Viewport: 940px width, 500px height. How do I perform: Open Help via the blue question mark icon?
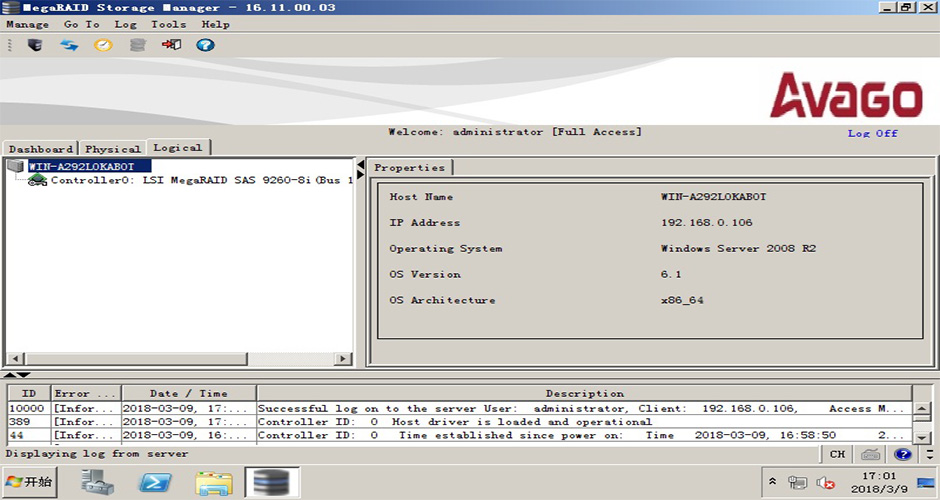coord(205,45)
